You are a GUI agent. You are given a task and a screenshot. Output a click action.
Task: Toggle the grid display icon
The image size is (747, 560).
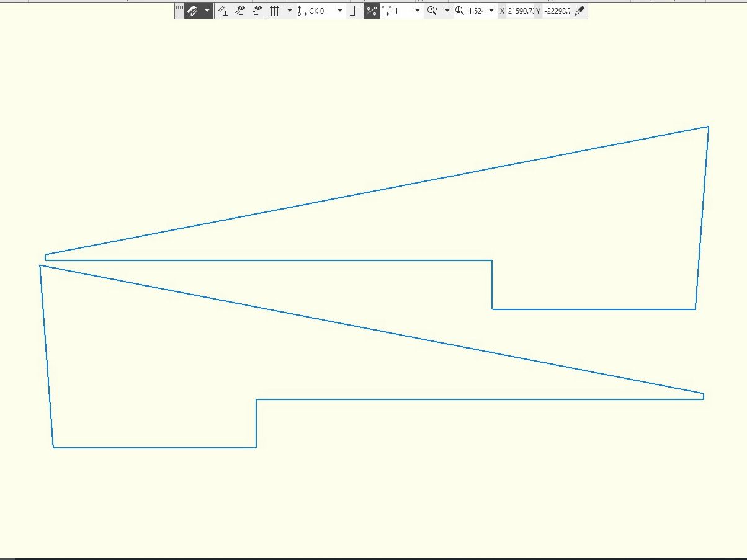coord(274,11)
